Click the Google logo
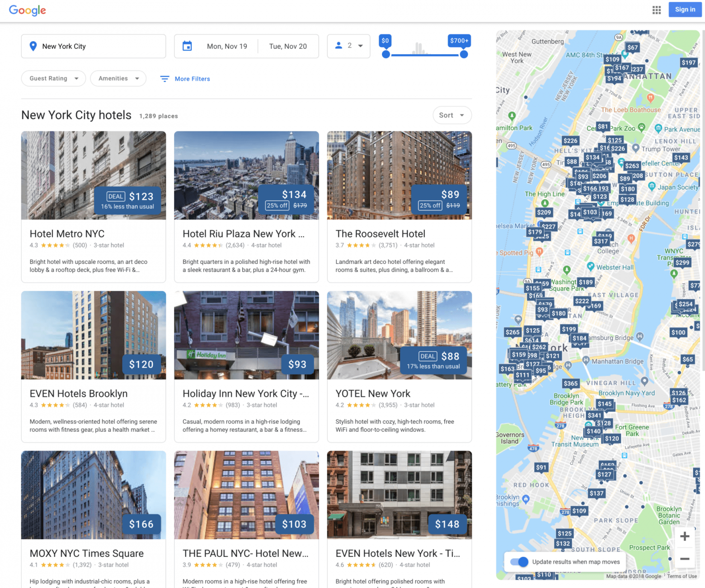Screen dimensions: 705x588 pyautogui.click(x=28, y=10)
